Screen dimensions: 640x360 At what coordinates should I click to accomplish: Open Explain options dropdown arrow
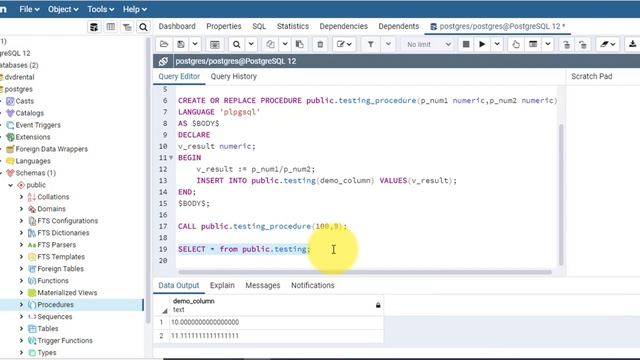(x=548, y=44)
